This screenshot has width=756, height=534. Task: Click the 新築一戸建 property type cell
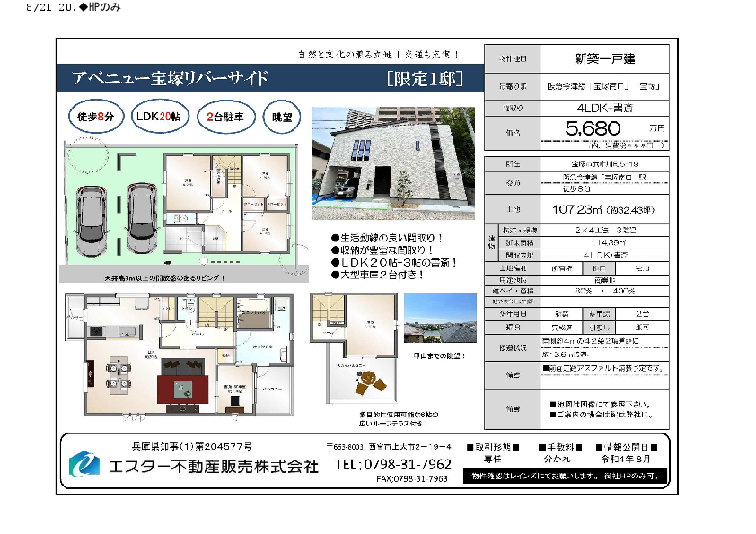point(604,58)
